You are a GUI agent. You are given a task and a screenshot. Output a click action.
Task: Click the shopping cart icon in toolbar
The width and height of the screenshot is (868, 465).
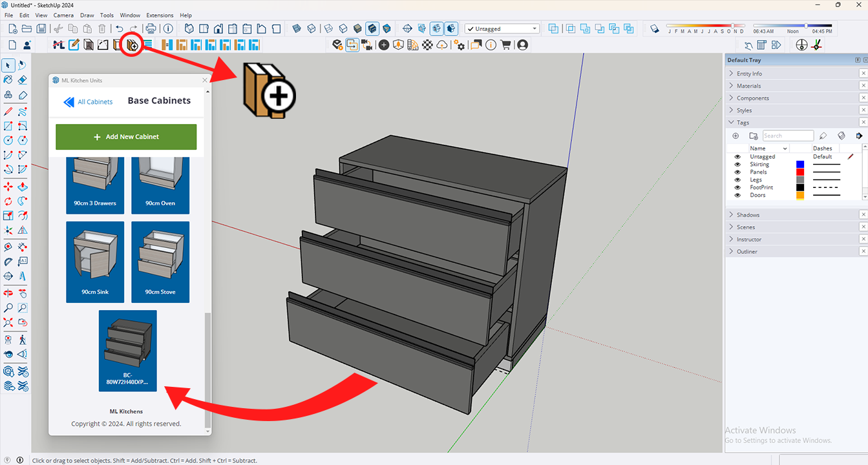(x=505, y=45)
